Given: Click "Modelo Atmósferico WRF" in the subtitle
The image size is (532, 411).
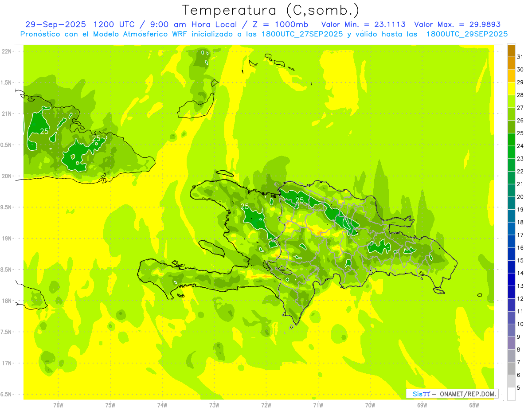Looking at the screenshot, I should 139,34.
